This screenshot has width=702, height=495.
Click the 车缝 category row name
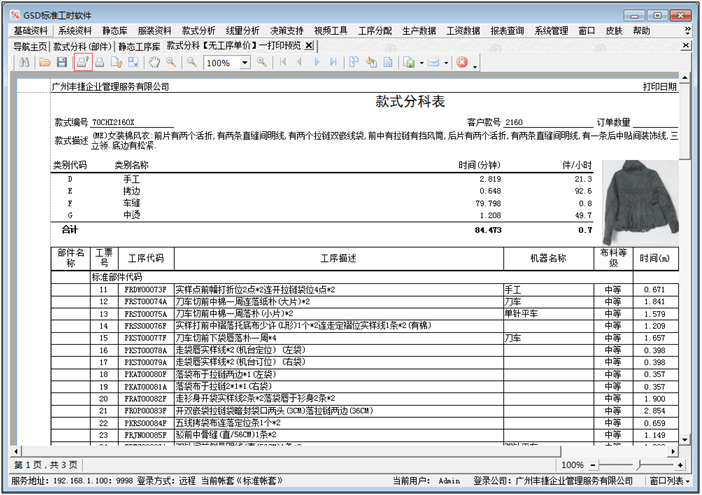pos(132,203)
